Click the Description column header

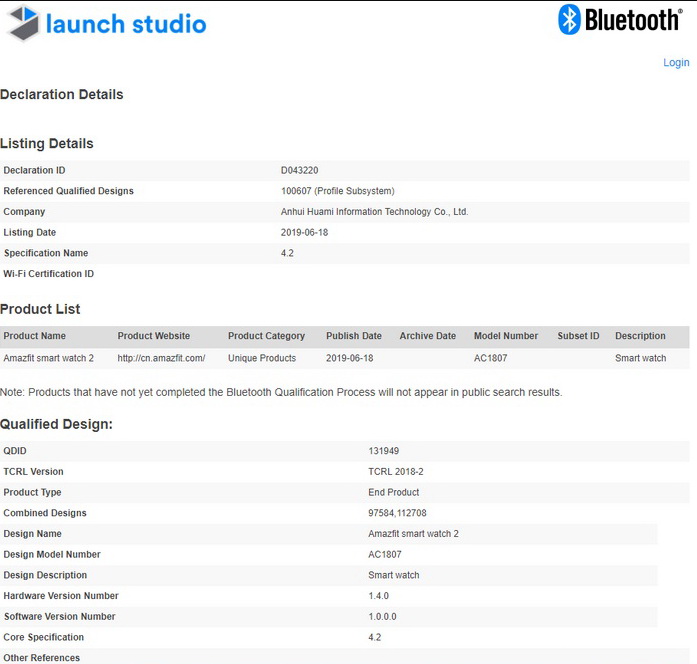(x=640, y=336)
